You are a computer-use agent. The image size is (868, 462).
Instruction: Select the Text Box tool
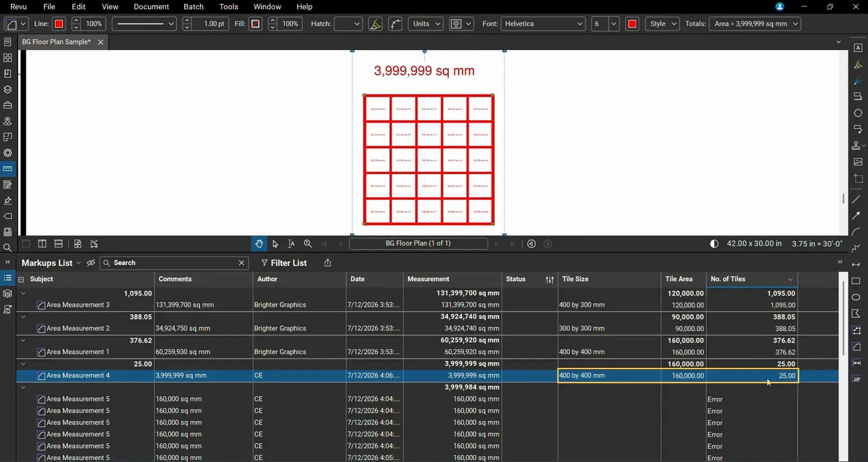click(x=858, y=48)
